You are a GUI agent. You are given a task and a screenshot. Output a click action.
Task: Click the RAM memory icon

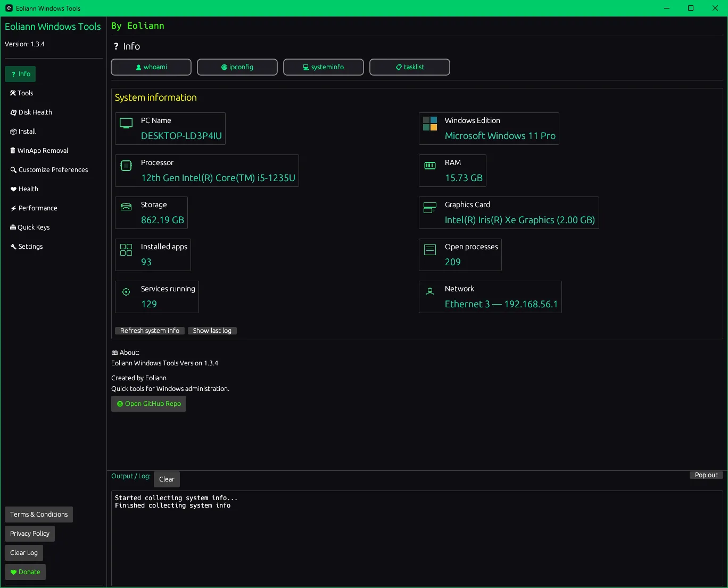click(x=430, y=166)
